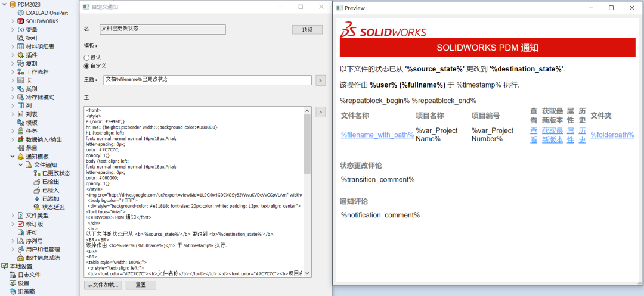The image size is (644, 296).
Task: Toggle the 本地设置 checkbox icon
Action: (x=4, y=266)
